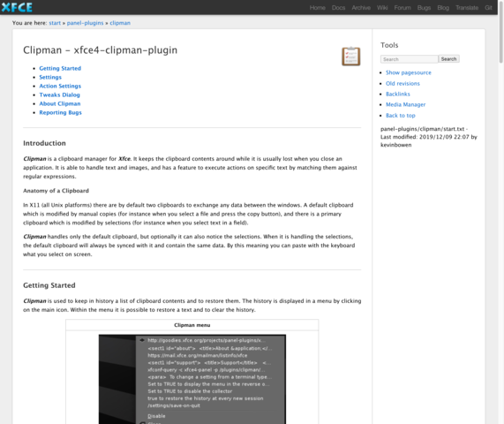The width and height of the screenshot is (504, 424).
Task: Click the Clipman menu screenshot thumbnail
Action: (192, 379)
